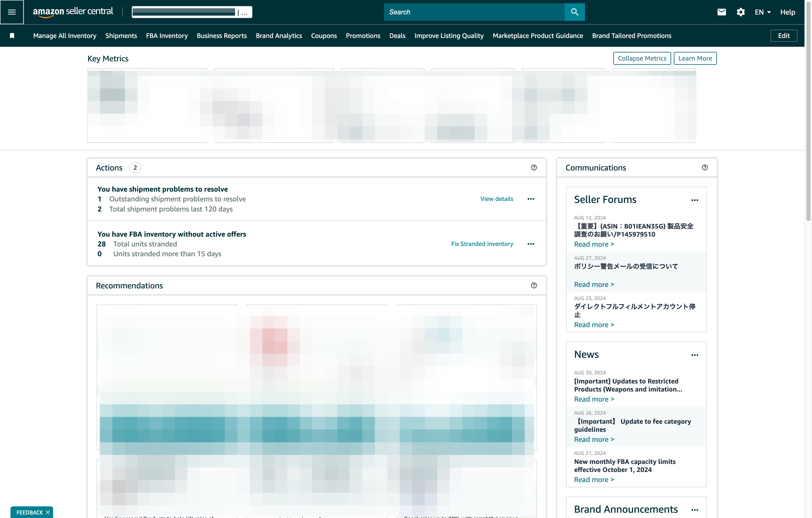Click the Actions count badge showing 2
Screen dimensions: 812x518
coord(135,168)
